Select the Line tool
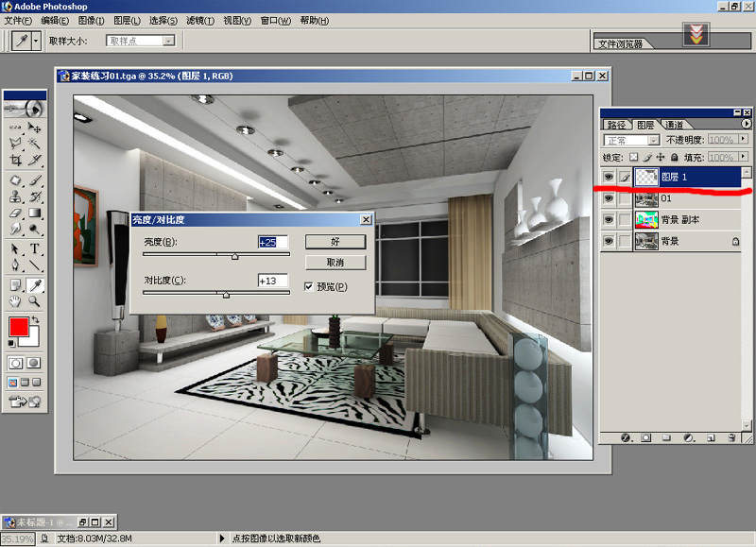The height and width of the screenshot is (547, 756). (x=34, y=265)
